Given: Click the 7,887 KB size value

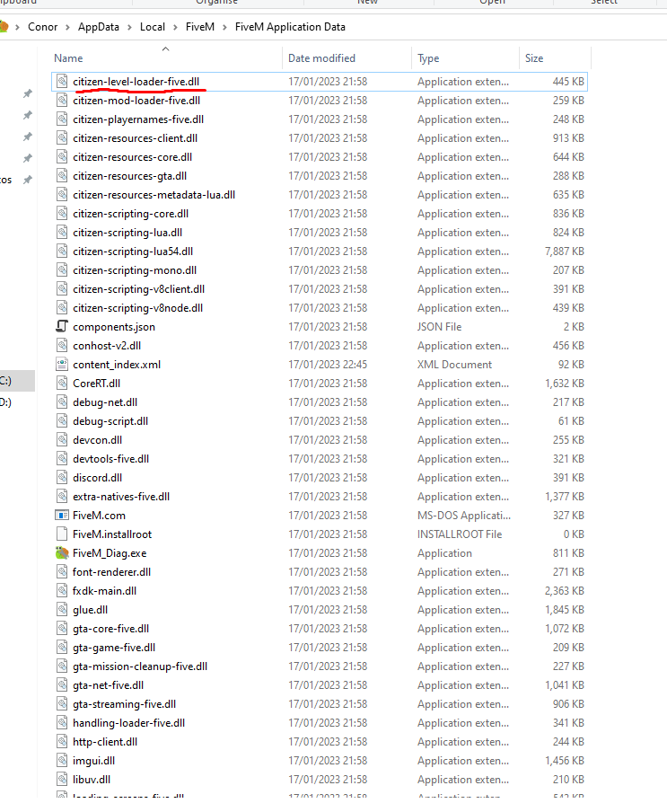Looking at the screenshot, I should pyautogui.click(x=565, y=252).
